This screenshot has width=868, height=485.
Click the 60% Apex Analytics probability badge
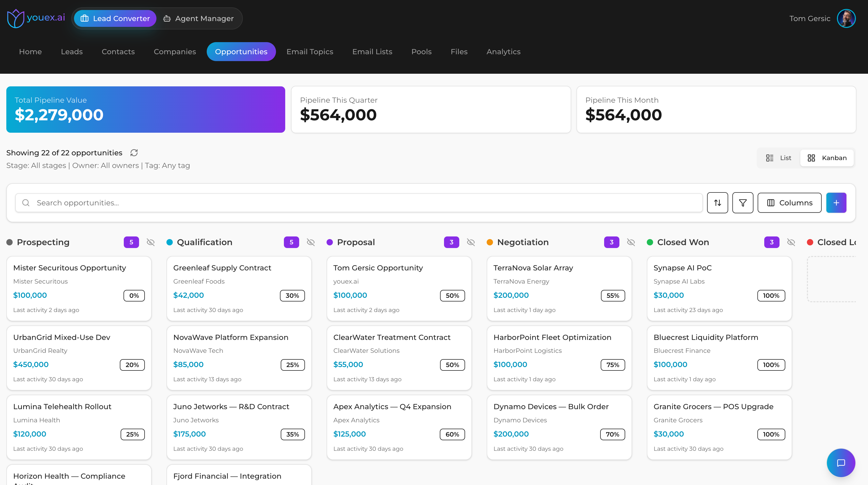tap(452, 434)
